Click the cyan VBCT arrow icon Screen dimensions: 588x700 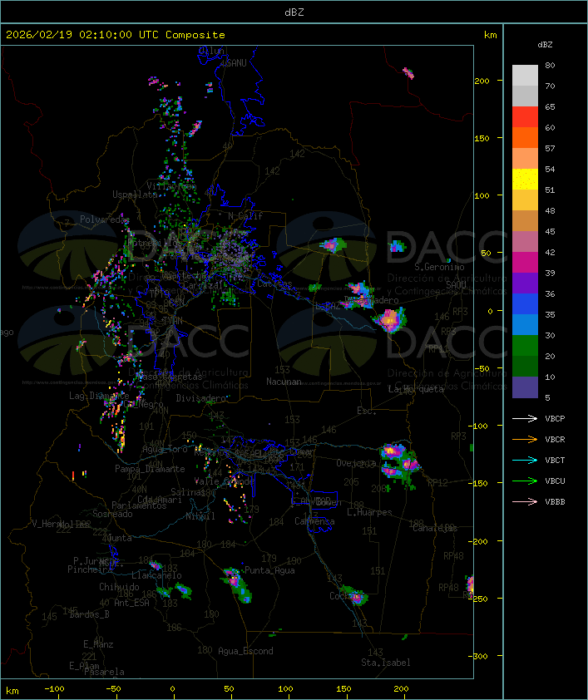click(525, 460)
